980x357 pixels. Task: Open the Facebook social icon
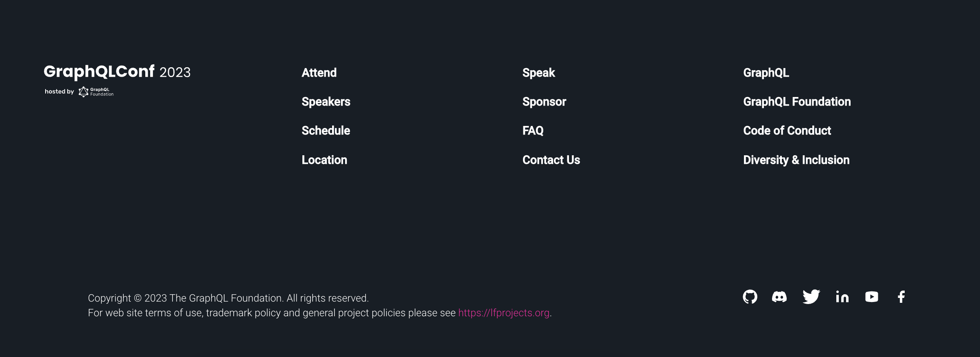pyautogui.click(x=901, y=297)
